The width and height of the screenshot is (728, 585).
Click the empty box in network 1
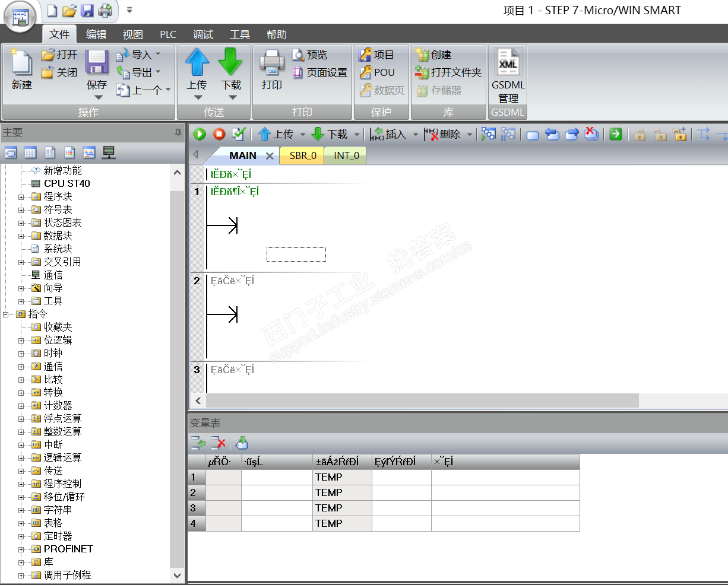click(296, 255)
